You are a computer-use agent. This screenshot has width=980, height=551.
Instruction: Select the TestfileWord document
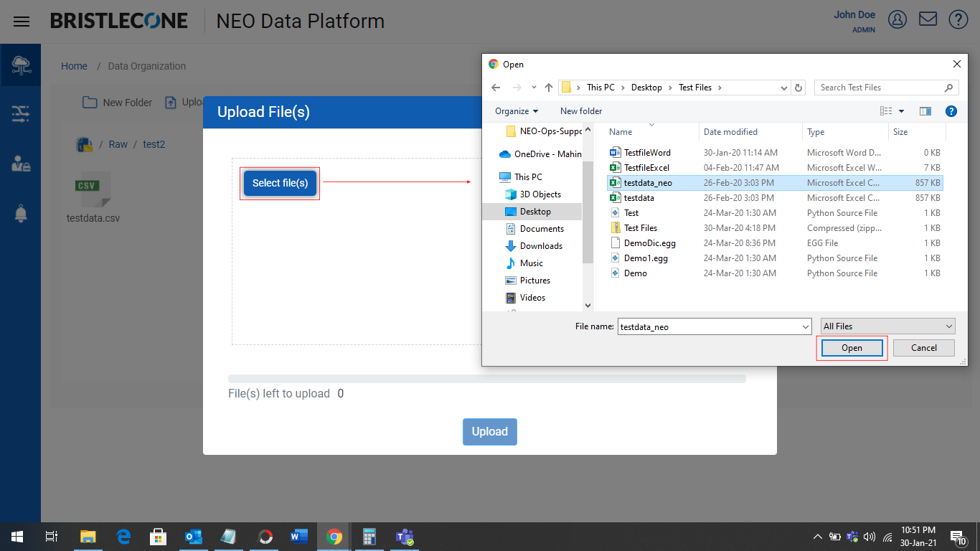[775, 153]
